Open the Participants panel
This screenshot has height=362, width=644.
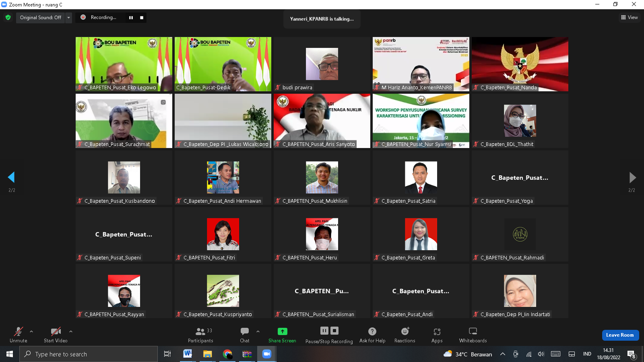point(200,335)
